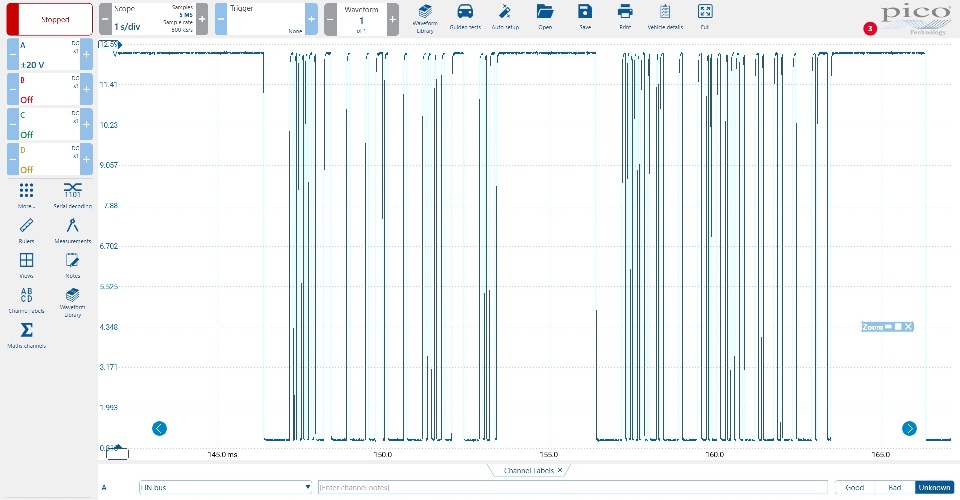Image resolution: width=960 pixels, height=500 pixels.
Task: Increase the timebase with Scope plus
Action: point(202,20)
